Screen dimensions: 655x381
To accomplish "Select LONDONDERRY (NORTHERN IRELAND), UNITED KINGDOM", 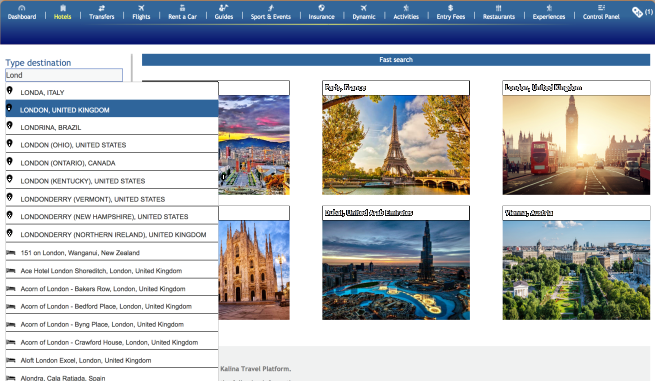I will (112, 234).
